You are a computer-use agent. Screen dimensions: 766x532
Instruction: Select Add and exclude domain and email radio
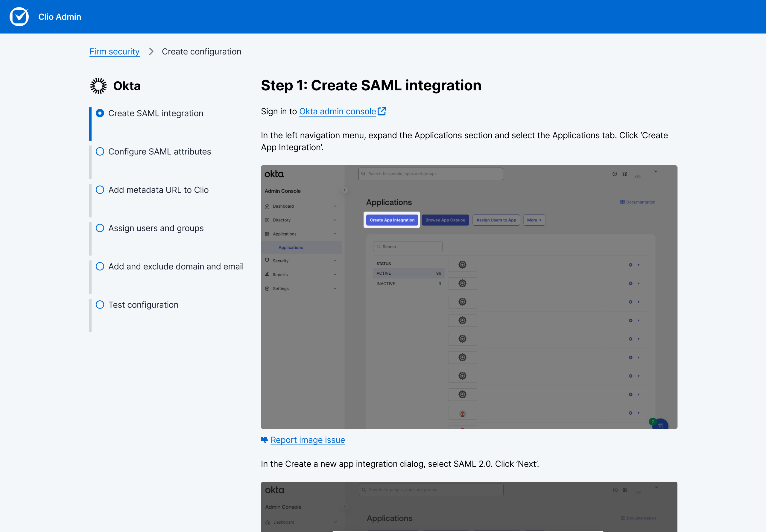click(x=100, y=267)
